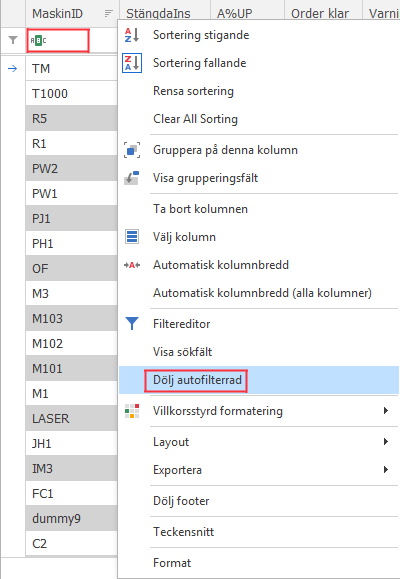Click the gray filter funnel in auto-filter row

[13, 40]
